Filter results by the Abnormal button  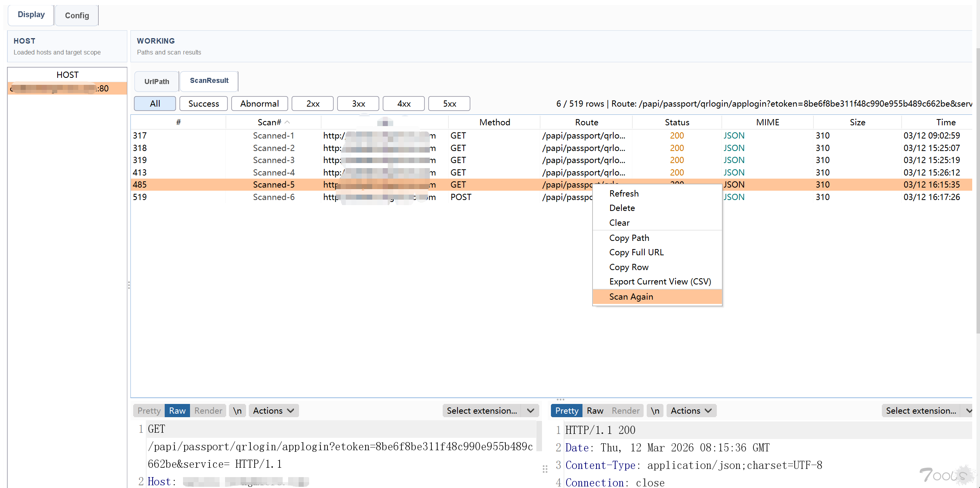[259, 104]
